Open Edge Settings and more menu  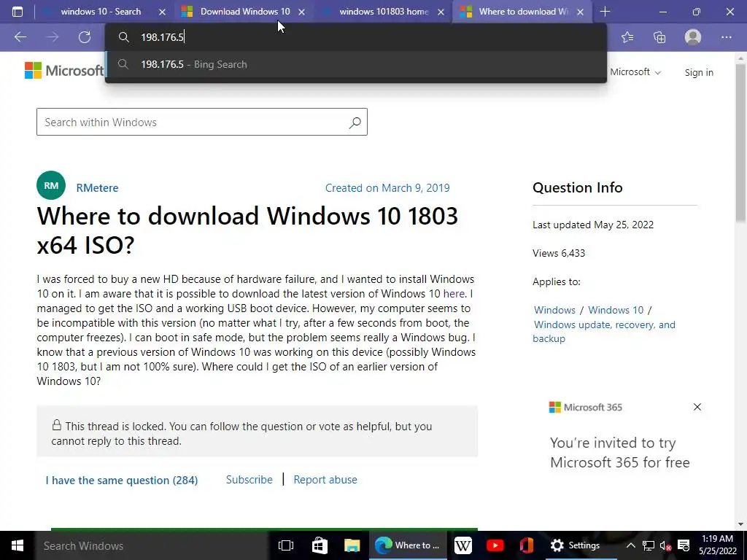[726, 37]
